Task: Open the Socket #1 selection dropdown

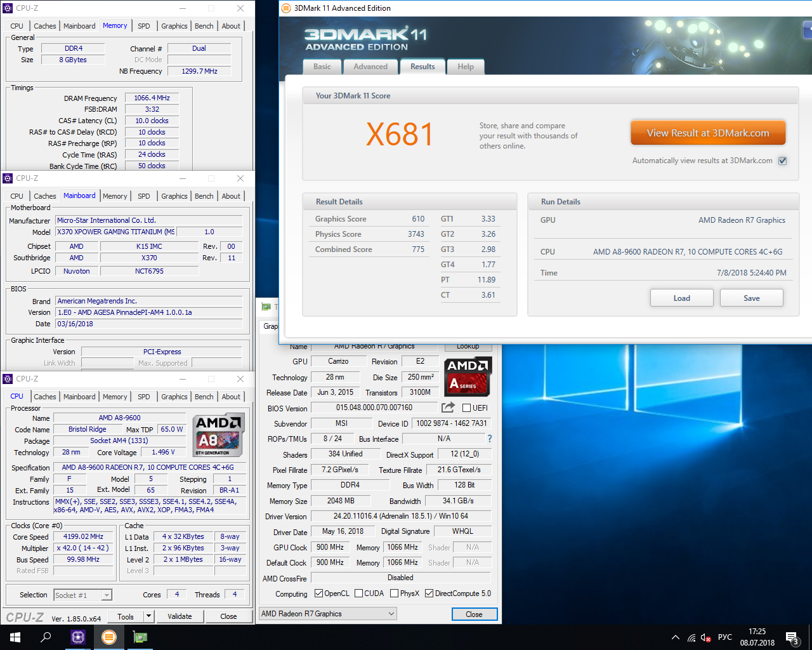Action: 107,595
